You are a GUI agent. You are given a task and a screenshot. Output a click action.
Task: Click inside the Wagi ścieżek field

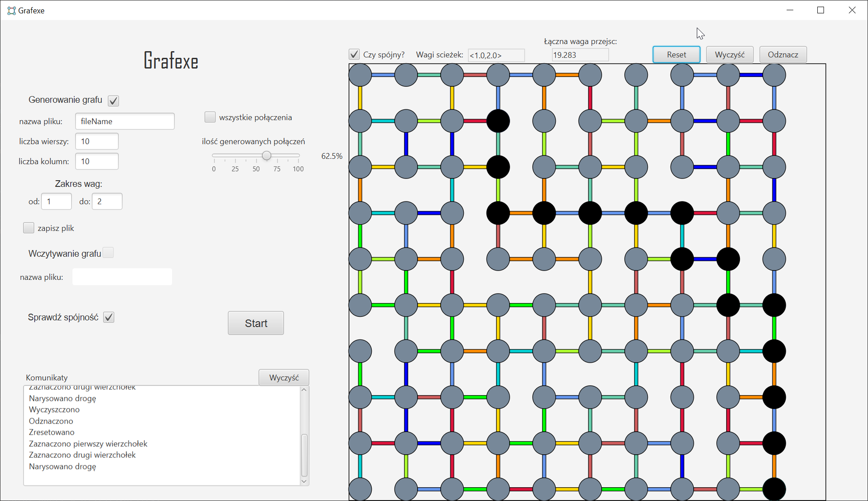(495, 55)
